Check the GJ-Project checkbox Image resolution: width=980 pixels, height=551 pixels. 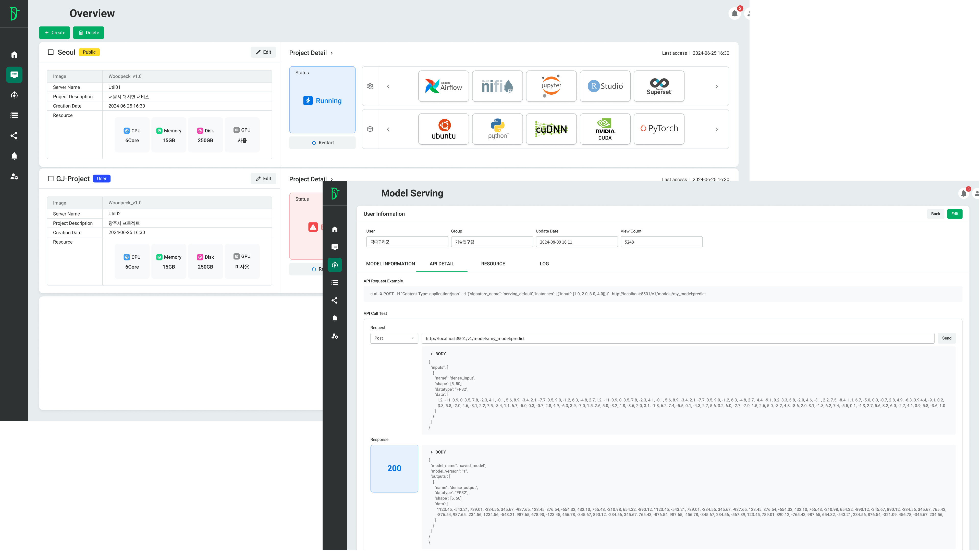(x=51, y=179)
